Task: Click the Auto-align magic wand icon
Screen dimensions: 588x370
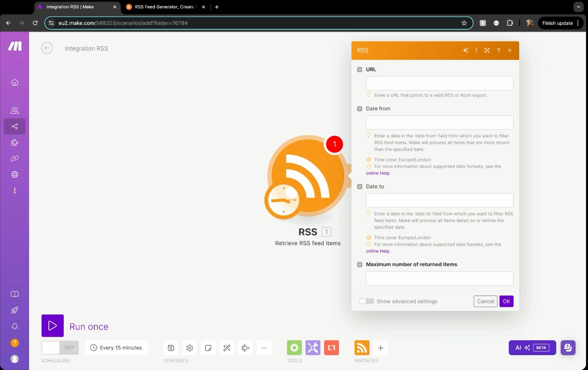Action: (x=227, y=348)
